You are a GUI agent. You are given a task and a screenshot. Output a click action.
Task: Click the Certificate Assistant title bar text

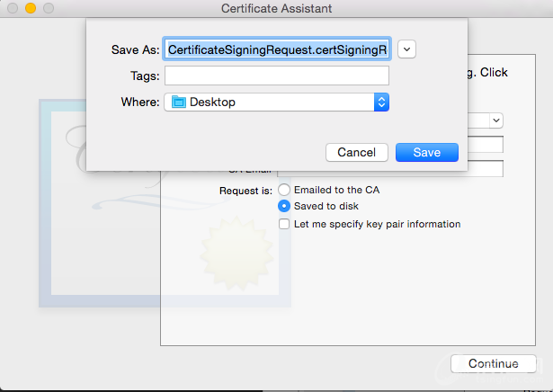point(276,9)
